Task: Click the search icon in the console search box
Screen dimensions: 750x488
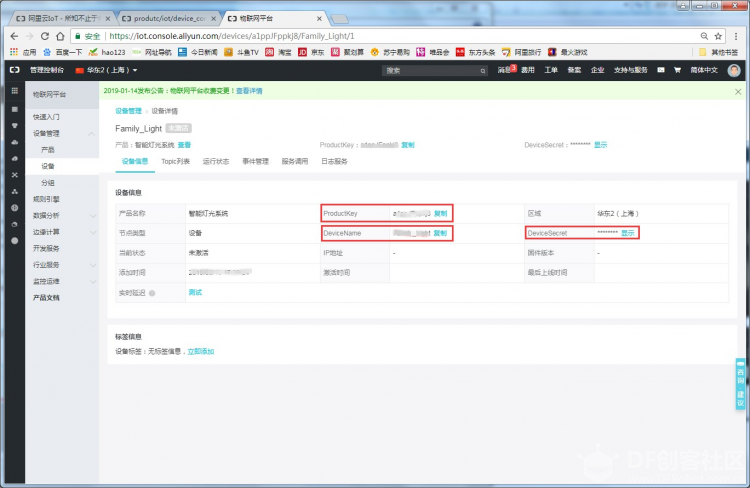Action: pos(483,71)
